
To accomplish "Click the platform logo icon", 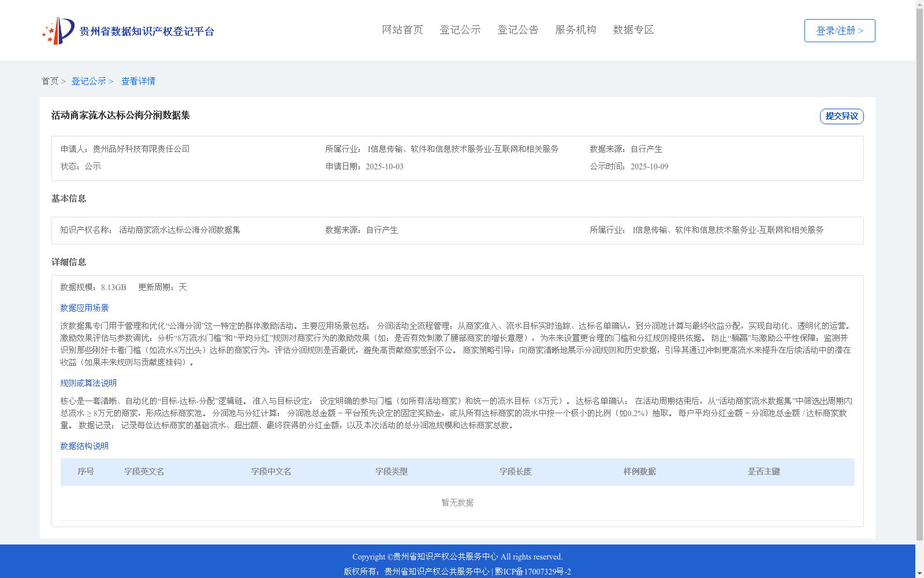I will (58, 31).
